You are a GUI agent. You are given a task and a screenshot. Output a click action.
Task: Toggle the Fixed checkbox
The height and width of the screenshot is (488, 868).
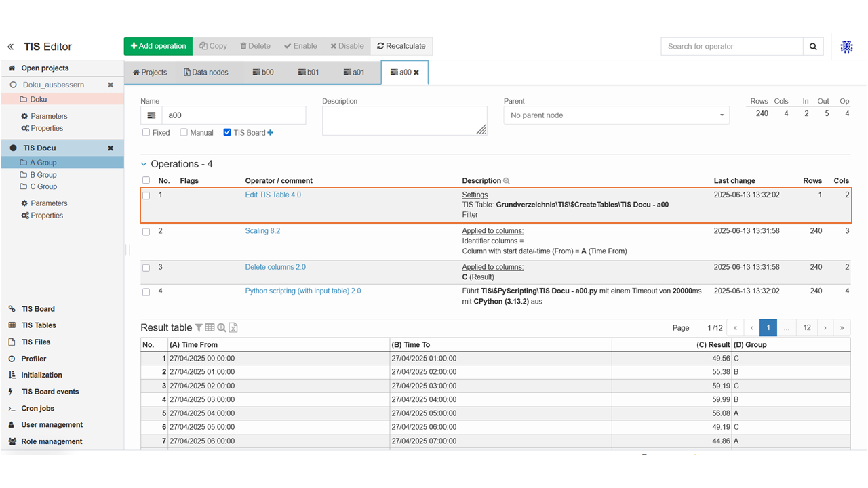146,133
